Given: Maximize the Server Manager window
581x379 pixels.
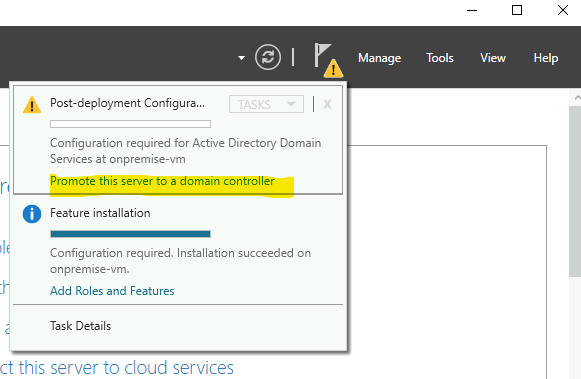Looking at the screenshot, I should (x=517, y=10).
